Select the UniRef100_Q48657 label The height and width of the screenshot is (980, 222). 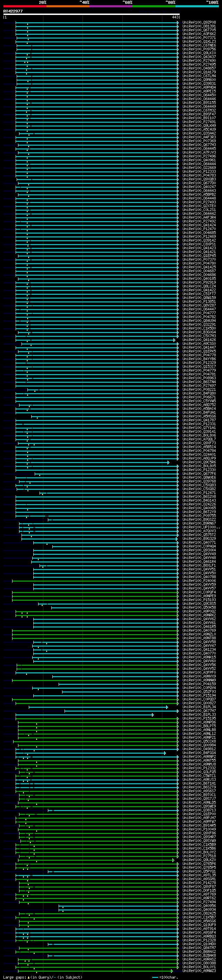point(199,68)
